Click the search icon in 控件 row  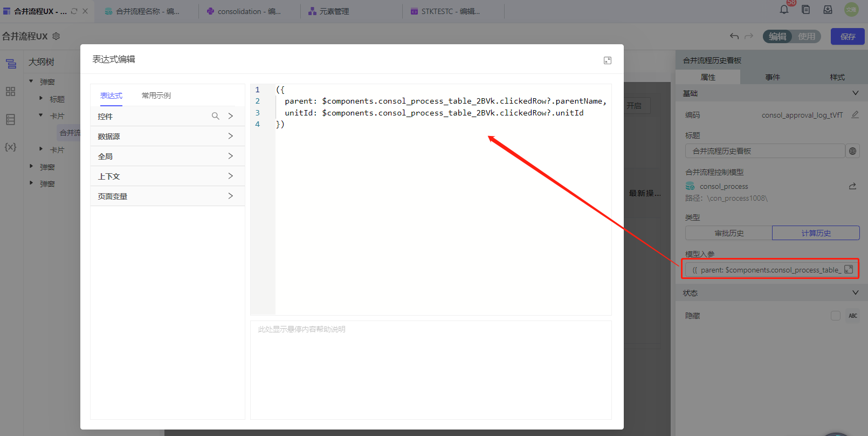click(x=215, y=116)
